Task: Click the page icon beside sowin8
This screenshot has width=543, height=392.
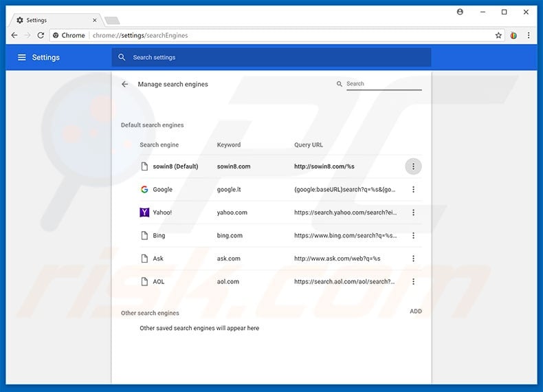Action: click(x=144, y=166)
